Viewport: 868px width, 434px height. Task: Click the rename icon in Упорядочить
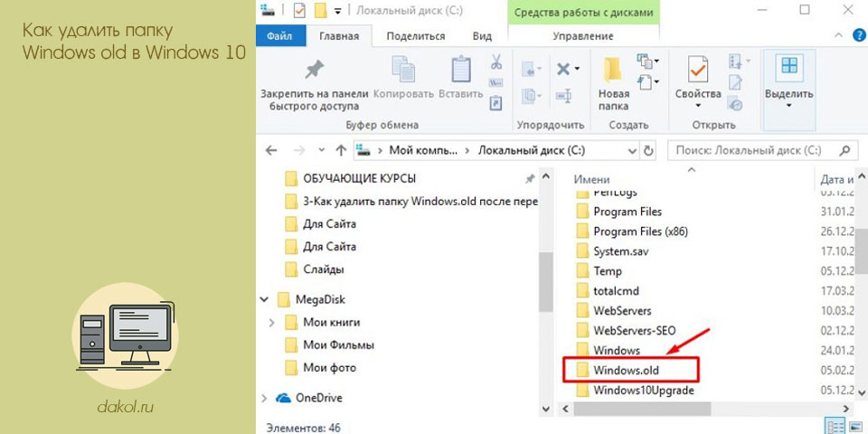click(x=563, y=96)
